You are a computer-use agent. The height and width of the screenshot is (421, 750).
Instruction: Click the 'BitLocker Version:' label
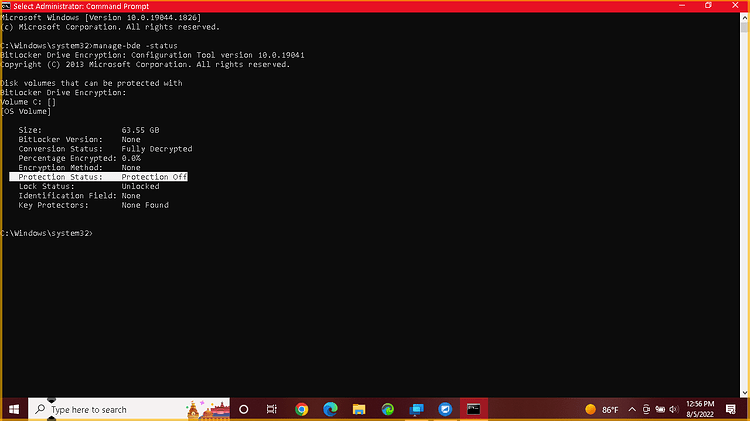[x=60, y=140]
